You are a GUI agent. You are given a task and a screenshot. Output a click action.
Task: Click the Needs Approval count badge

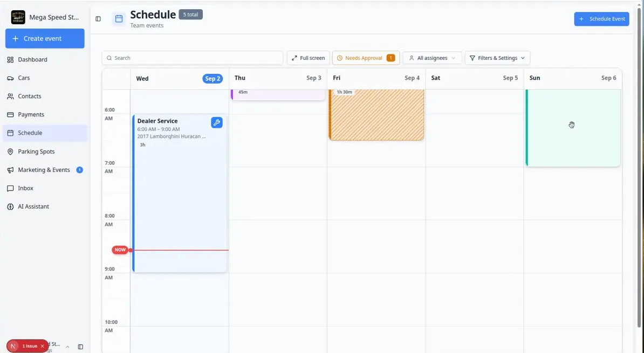click(390, 58)
